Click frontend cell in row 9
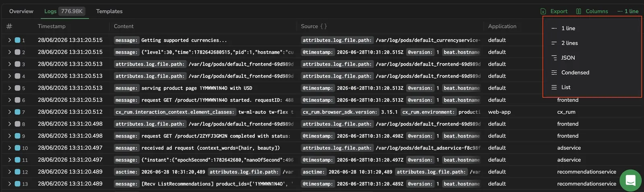The height and width of the screenshot is (192, 644). (x=568, y=136)
